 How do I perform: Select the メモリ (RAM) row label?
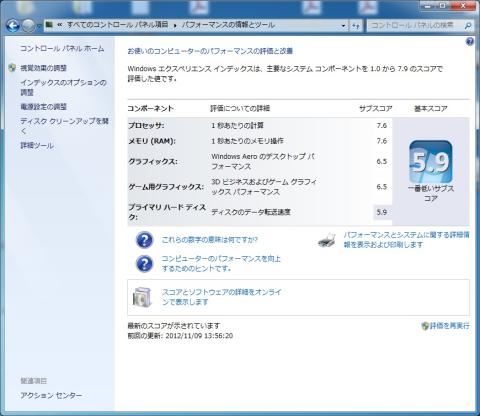(x=152, y=141)
